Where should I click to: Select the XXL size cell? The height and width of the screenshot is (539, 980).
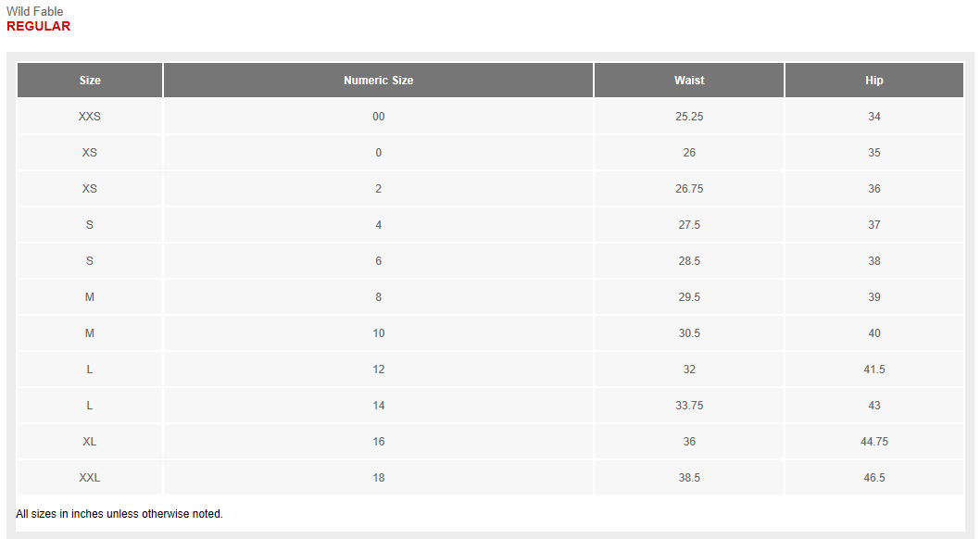89,477
